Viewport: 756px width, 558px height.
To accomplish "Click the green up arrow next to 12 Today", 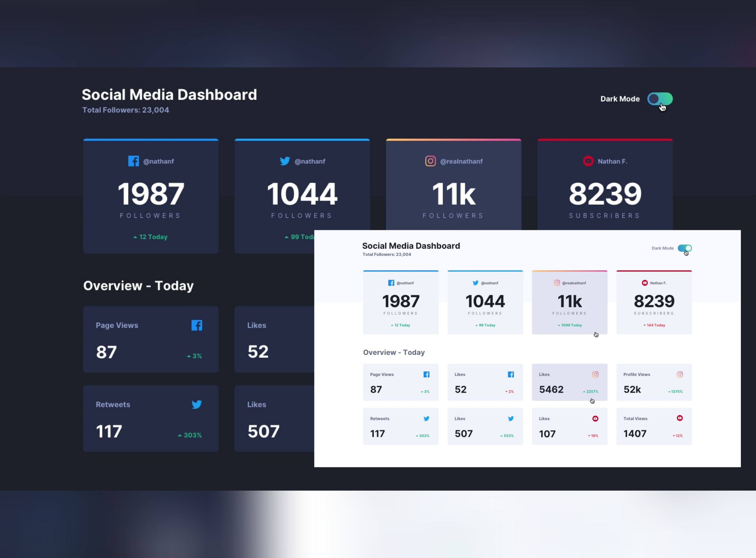I will pos(134,237).
